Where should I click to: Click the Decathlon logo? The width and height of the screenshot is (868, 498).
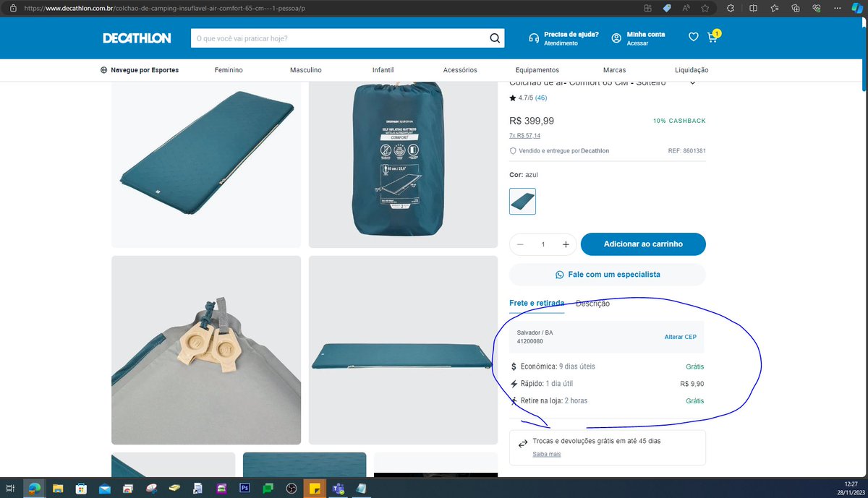click(x=137, y=38)
